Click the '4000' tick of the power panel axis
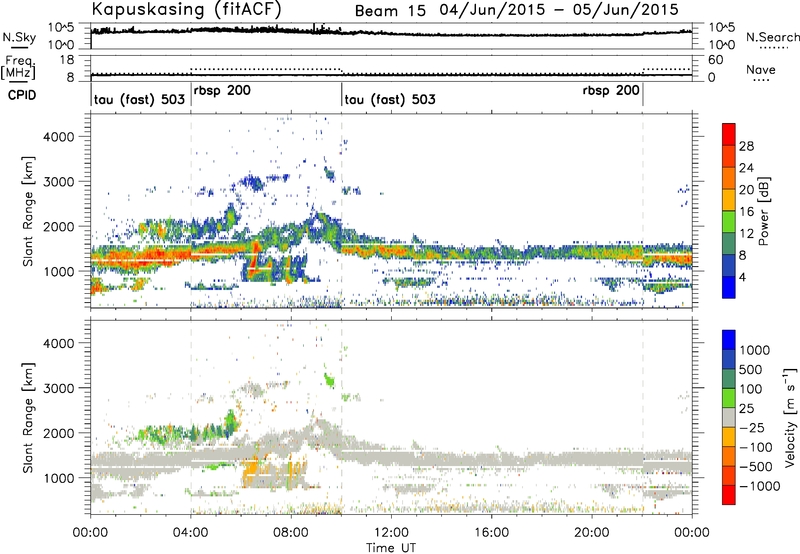The width and height of the screenshot is (800, 554). 59,137
